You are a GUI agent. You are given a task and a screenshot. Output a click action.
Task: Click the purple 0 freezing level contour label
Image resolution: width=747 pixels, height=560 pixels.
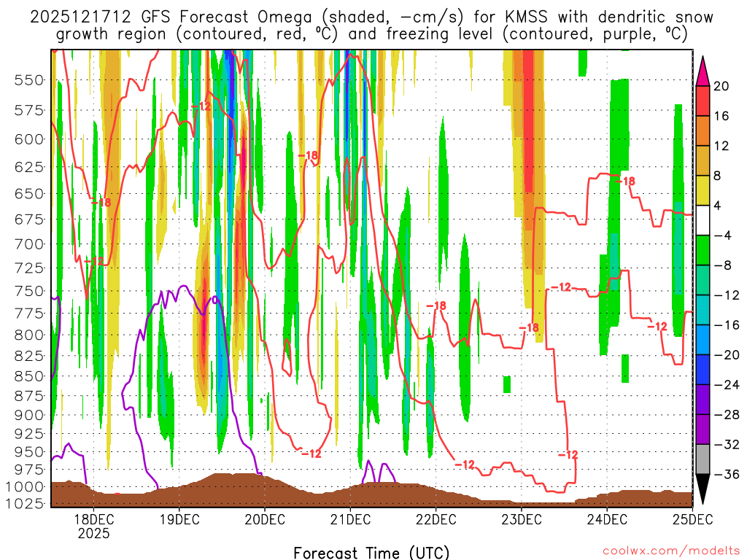[x=214, y=300]
